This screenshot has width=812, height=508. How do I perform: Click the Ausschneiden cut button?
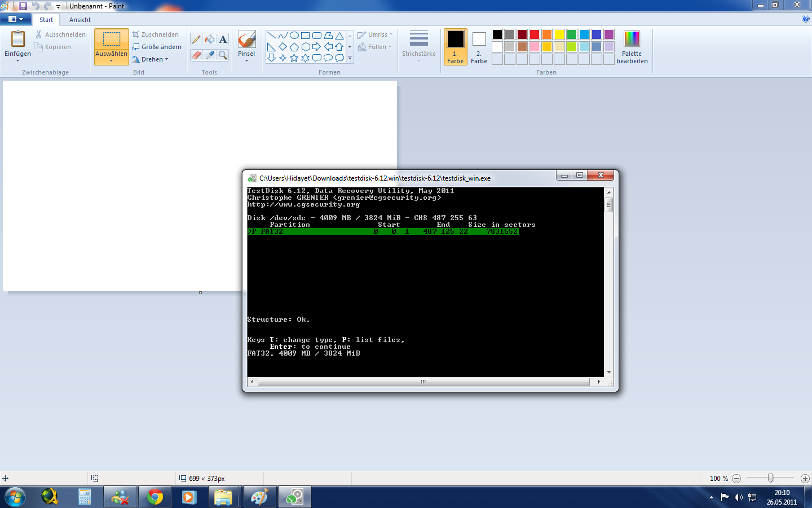click(61, 34)
